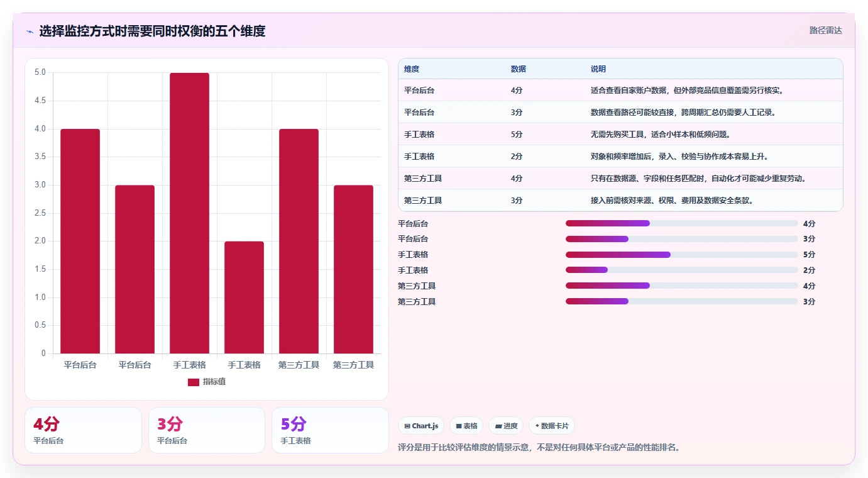868x478 pixels.
Task: Click the 平台后台 3分 progress bar
Action: point(682,239)
